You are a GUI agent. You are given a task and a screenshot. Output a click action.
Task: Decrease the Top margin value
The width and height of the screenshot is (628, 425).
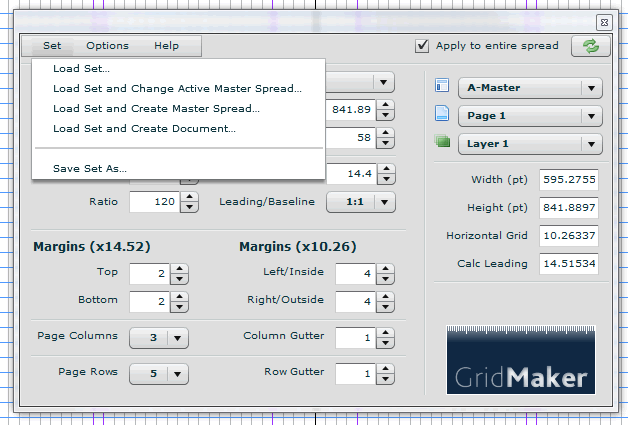pyautogui.click(x=179, y=279)
